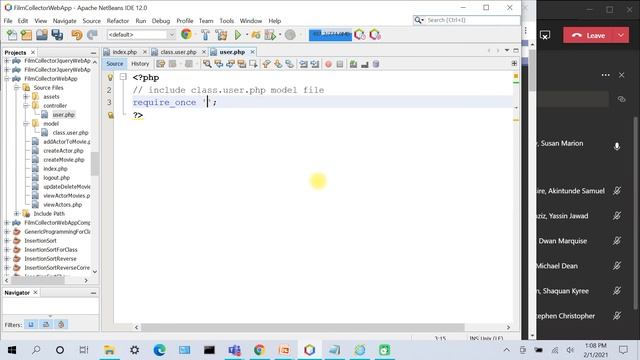The width and height of the screenshot is (640, 360).
Task: Click the Stop Macro Recording icon in editor toolbar
Action: tap(340, 64)
